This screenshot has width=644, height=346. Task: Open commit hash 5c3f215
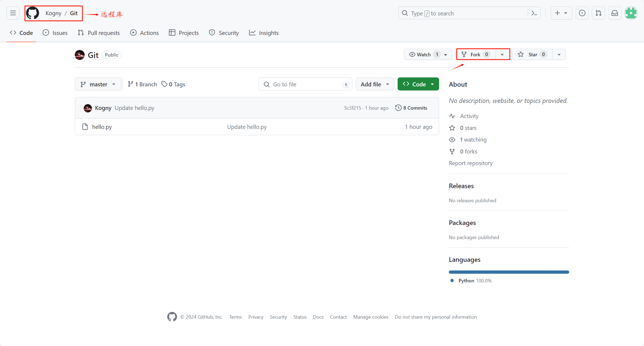click(352, 108)
